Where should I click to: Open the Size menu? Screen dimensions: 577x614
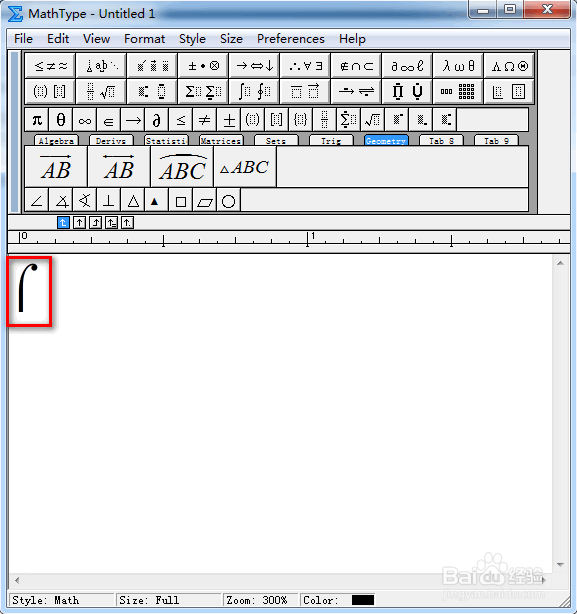click(x=231, y=39)
